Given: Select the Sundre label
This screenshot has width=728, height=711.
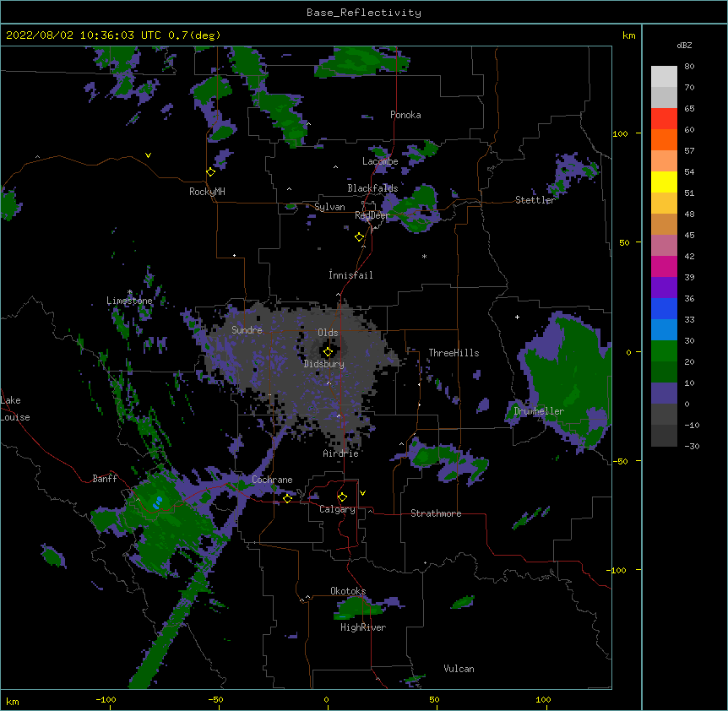Looking at the screenshot, I should click(x=247, y=330).
